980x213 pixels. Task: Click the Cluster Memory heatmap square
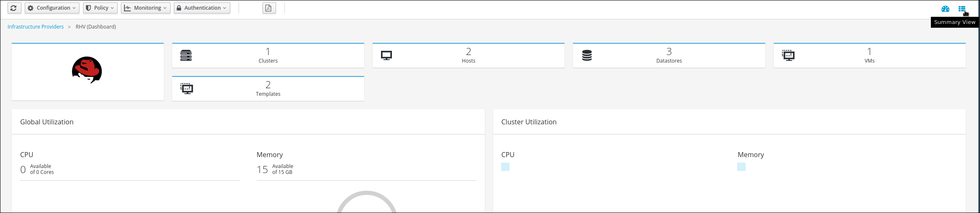(741, 167)
